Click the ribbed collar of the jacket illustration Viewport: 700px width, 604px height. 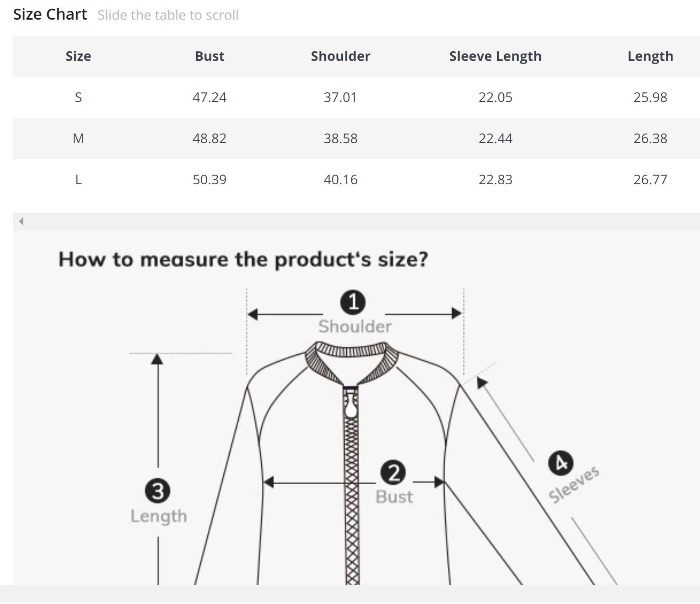351,353
